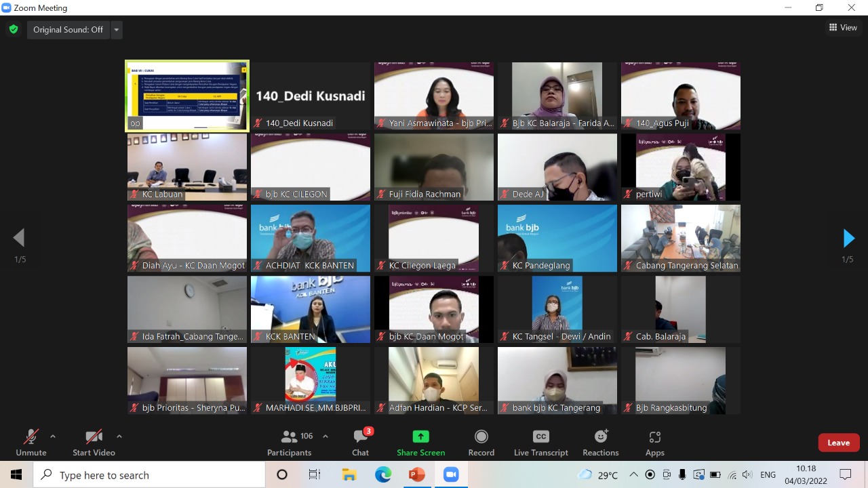Expand video options caret next to Start Video
868x488 pixels.
coord(119,436)
